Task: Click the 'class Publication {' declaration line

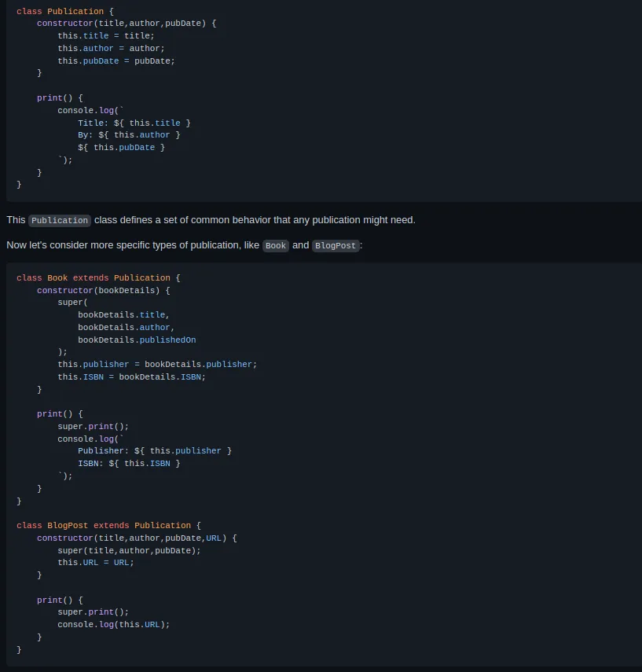Action: [65, 11]
